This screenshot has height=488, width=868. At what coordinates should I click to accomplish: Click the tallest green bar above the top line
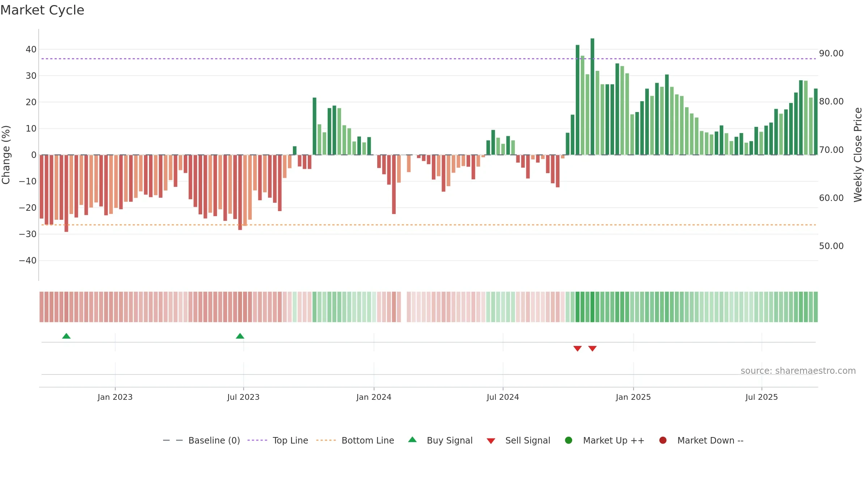592,97
